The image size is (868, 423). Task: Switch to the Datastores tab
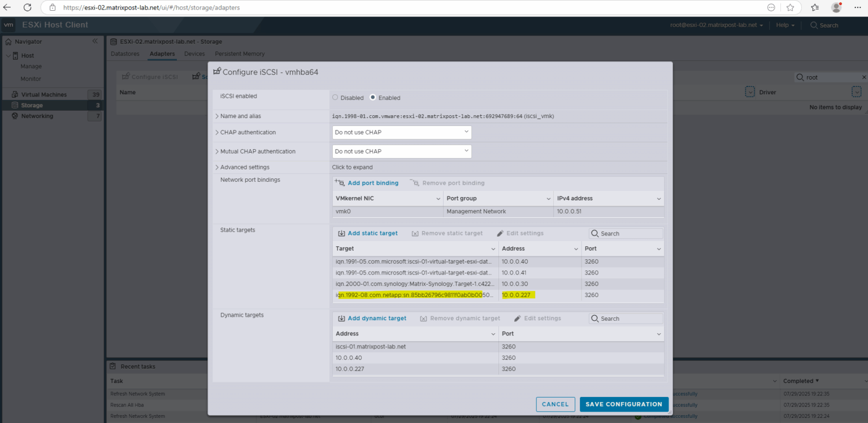pos(125,54)
